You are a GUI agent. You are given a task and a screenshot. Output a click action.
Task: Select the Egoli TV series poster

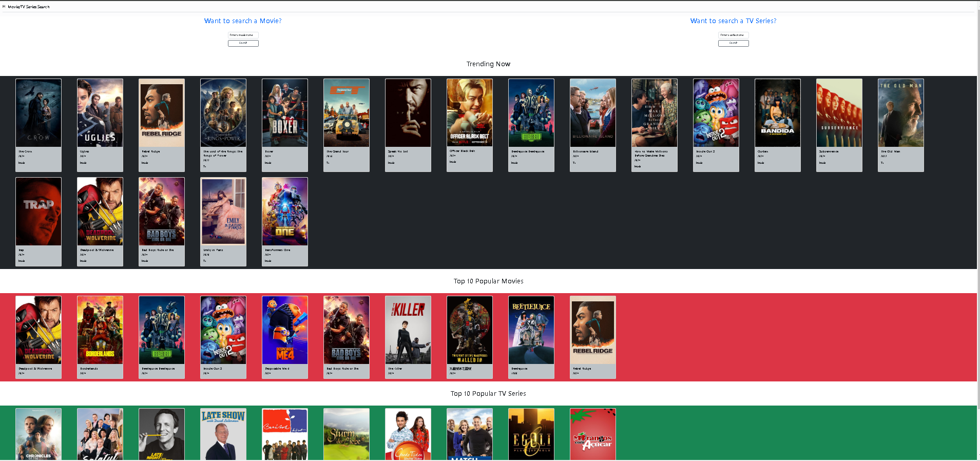pos(531,434)
